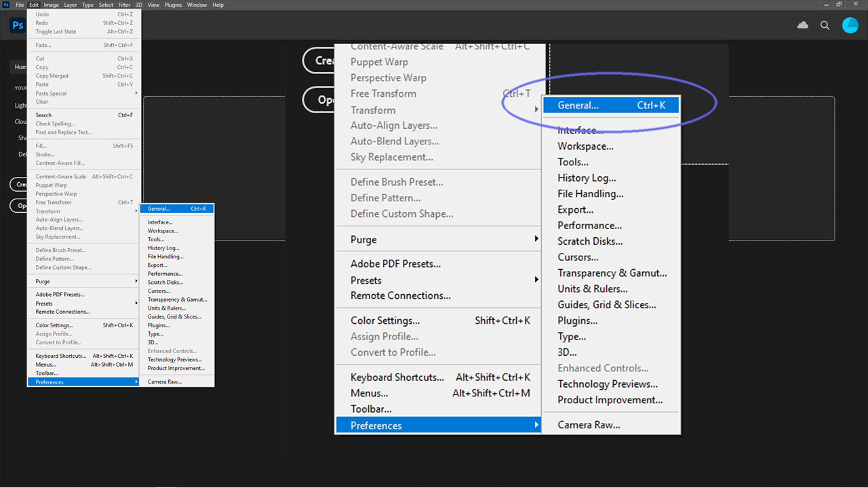This screenshot has width=868, height=488.
Task: Choose Undo in the Edit menu
Action: tap(84, 14)
